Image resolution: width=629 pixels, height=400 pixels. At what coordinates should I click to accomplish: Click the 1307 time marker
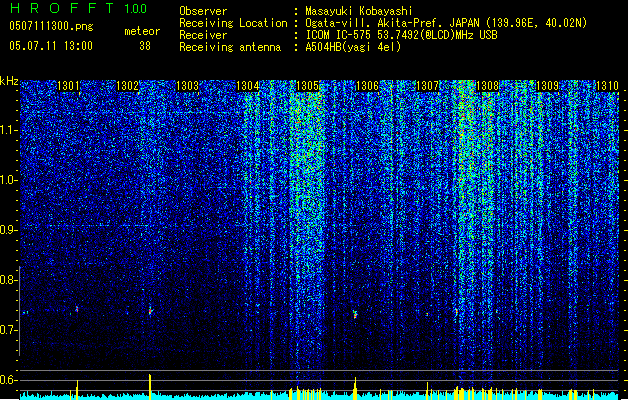click(x=428, y=86)
